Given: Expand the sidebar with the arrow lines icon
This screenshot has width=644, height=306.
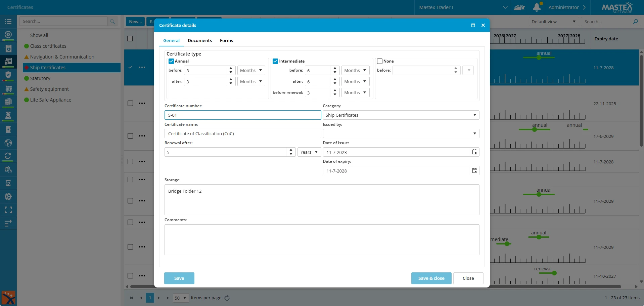Looking at the screenshot, I should [8, 223].
